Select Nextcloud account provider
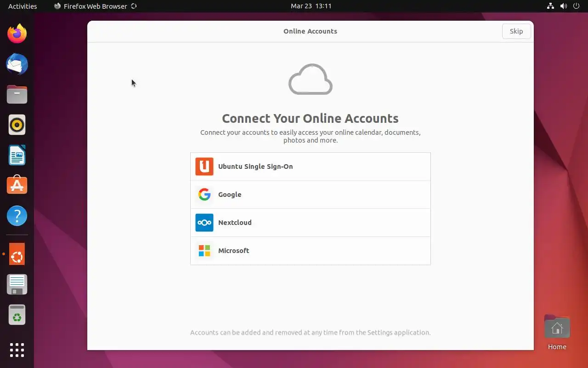The height and width of the screenshot is (368, 588). tap(311, 223)
